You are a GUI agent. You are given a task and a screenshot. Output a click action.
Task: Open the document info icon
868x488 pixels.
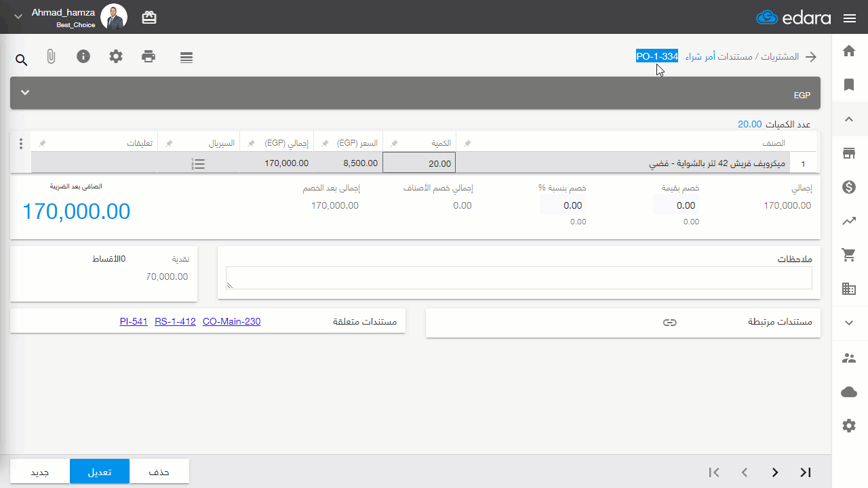tap(83, 56)
